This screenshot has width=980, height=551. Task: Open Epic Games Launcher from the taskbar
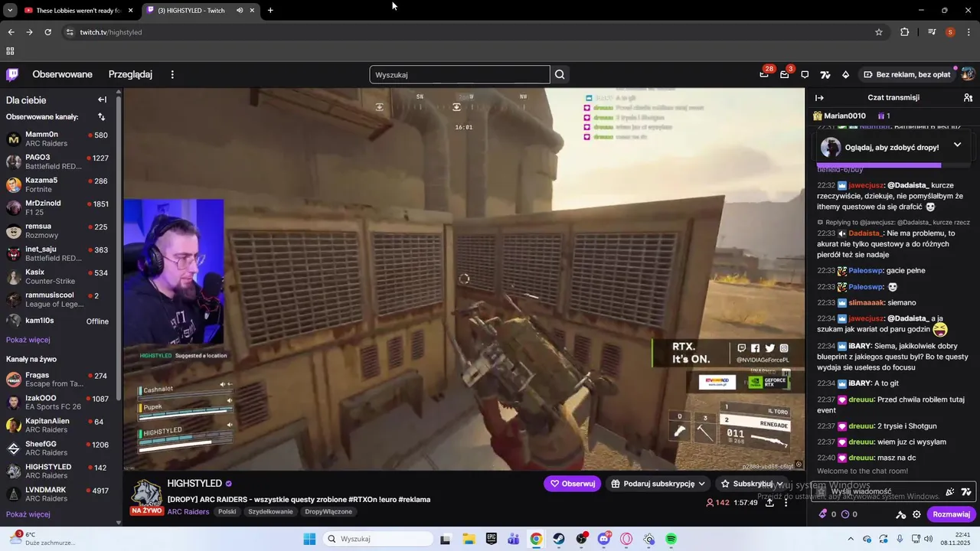[492, 539]
